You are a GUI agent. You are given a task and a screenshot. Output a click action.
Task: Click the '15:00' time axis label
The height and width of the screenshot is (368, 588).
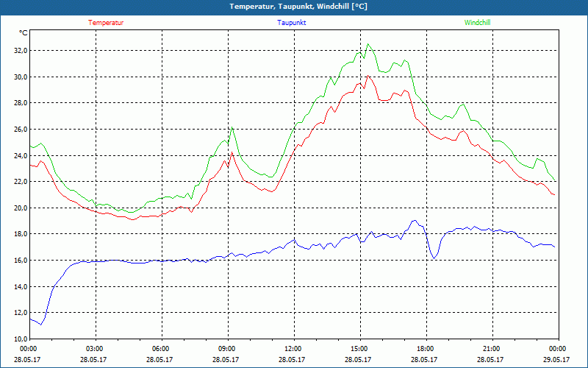click(360, 349)
